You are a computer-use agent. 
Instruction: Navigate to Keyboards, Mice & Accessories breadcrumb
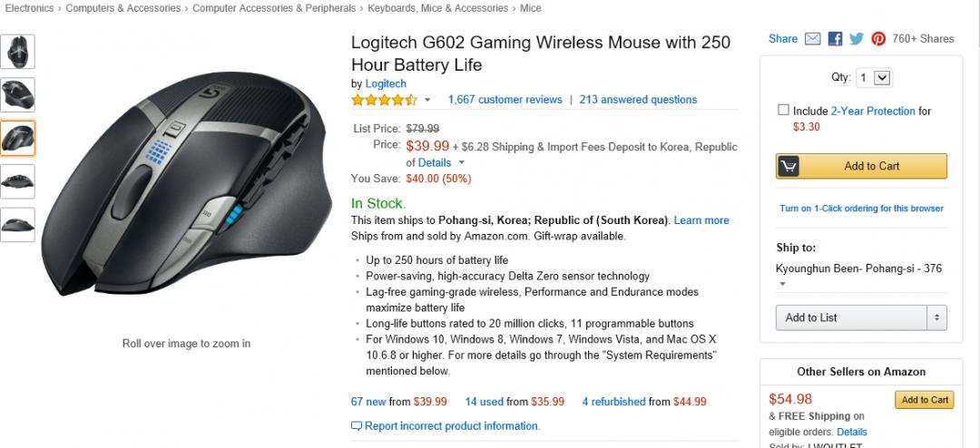[x=438, y=8]
